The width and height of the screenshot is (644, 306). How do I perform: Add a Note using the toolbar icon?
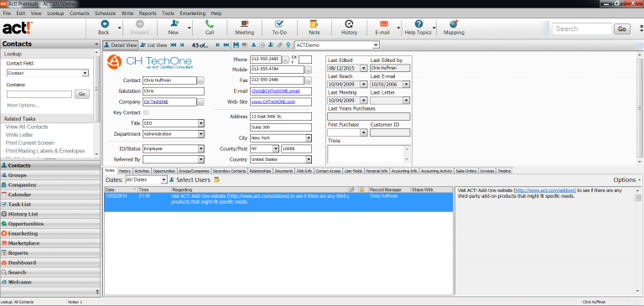[314, 24]
